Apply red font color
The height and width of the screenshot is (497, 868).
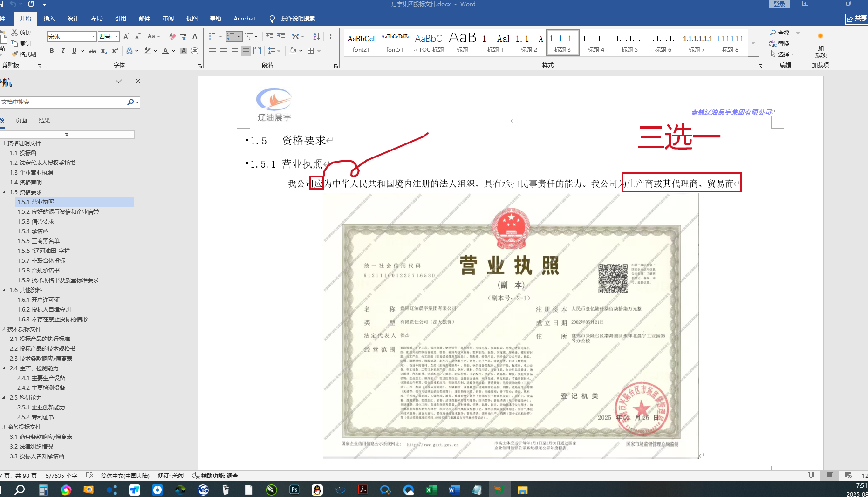(x=165, y=51)
